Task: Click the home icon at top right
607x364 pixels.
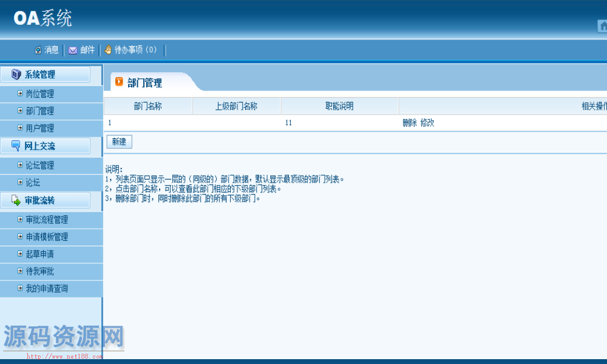Action: point(602,26)
